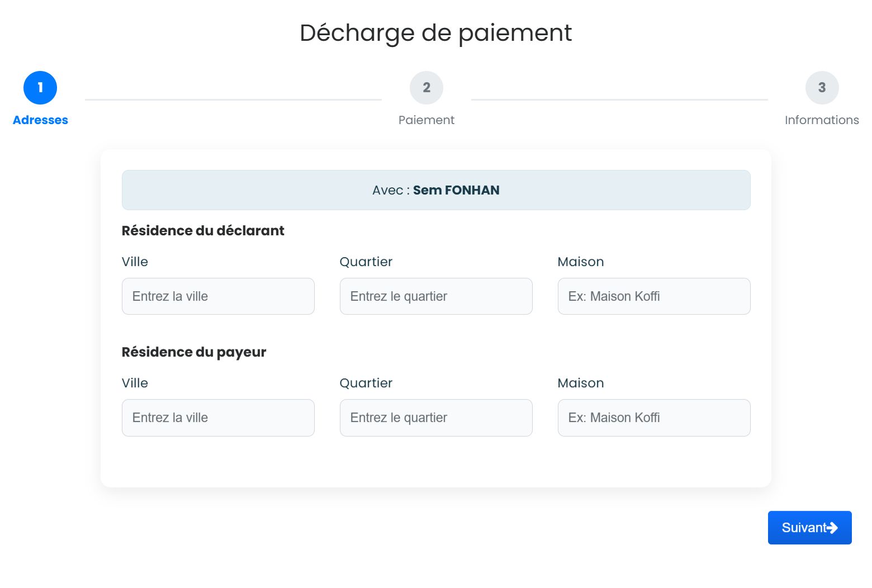This screenshot has width=872, height=588.
Task: Jump to step 3 circle
Action: click(822, 88)
